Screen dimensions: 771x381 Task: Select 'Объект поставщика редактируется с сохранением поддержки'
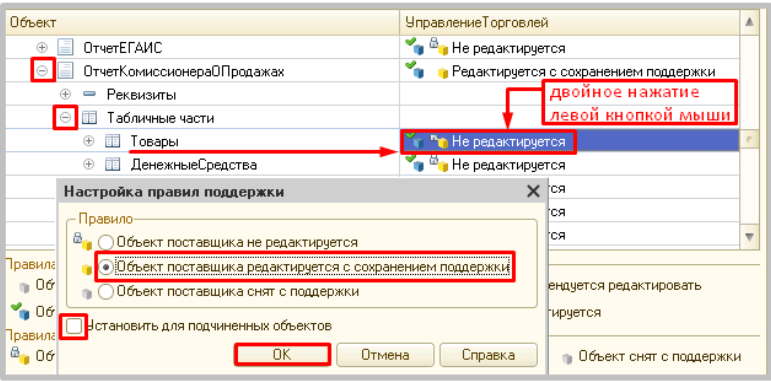(x=105, y=267)
